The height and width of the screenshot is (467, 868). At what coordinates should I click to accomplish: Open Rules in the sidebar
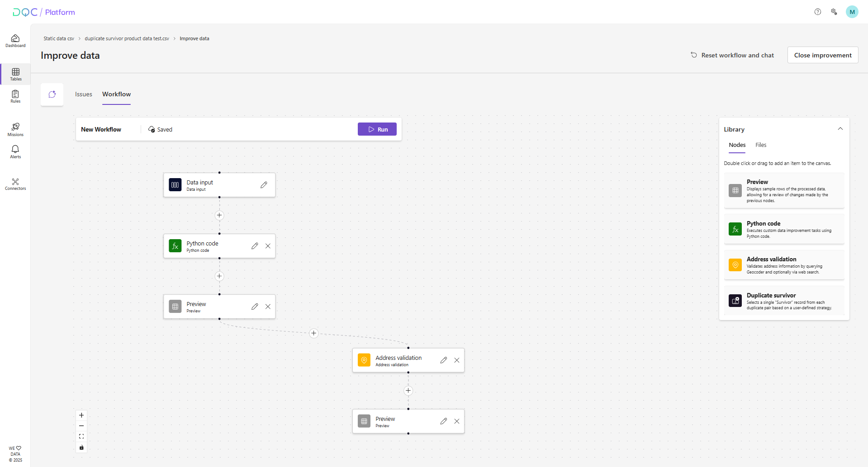coord(15,96)
